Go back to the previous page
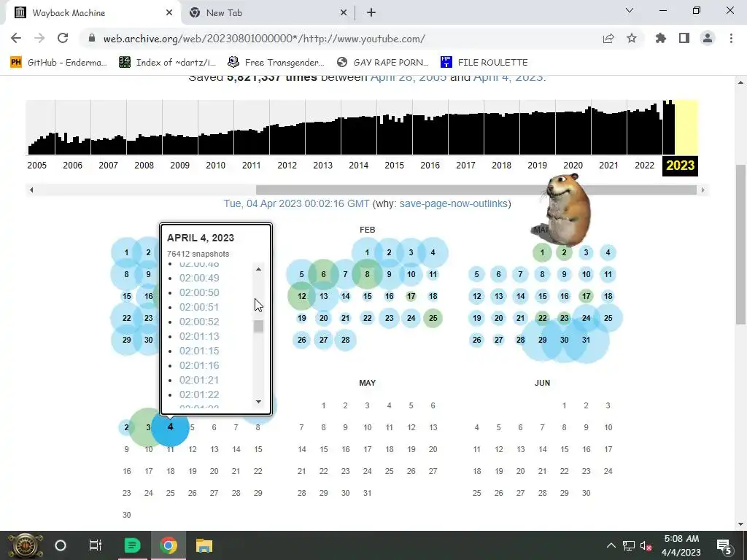 tap(16, 38)
